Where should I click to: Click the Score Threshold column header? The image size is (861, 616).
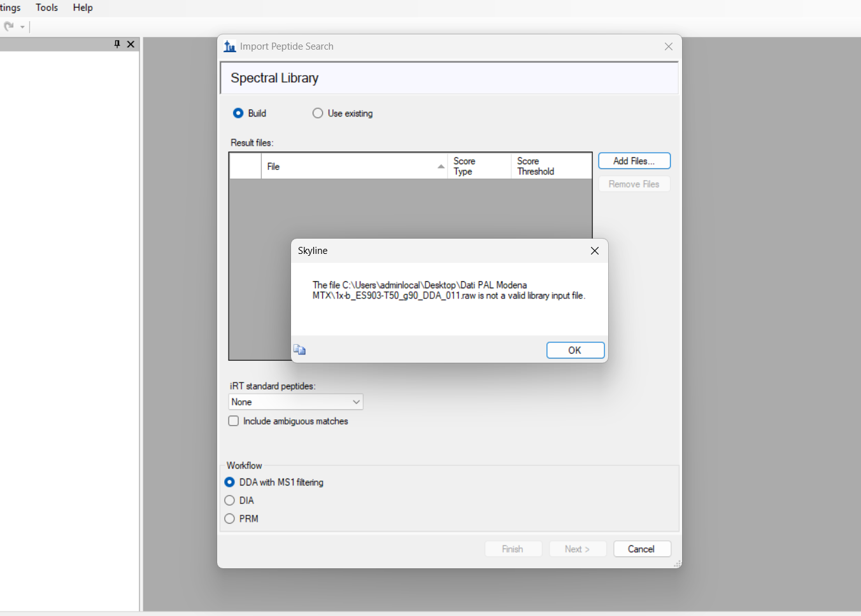550,167
